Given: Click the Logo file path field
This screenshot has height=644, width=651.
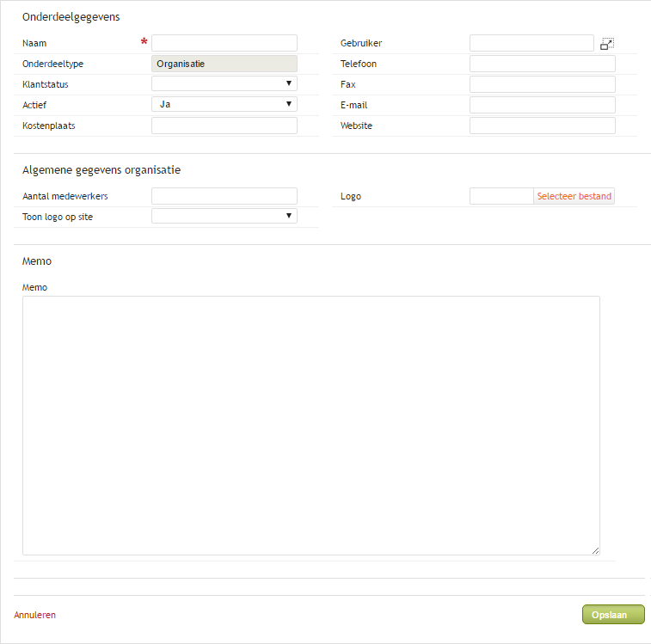Looking at the screenshot, I should (x=501, y=196).
